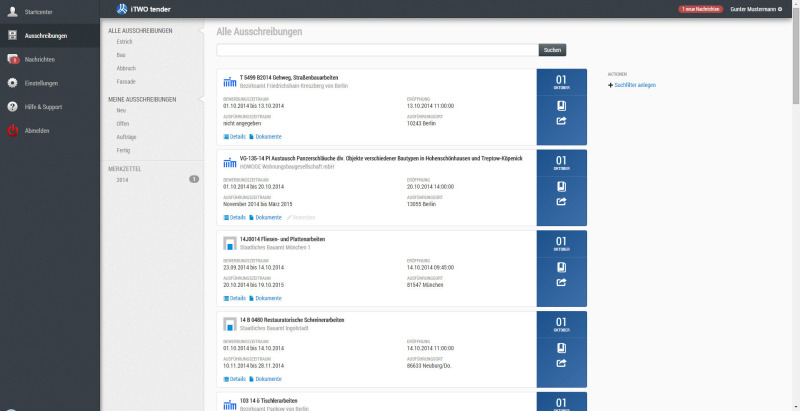
Task: Open 14J0014 Fliesen- und Plattenarbeiten title
Action: pos(282,239)
